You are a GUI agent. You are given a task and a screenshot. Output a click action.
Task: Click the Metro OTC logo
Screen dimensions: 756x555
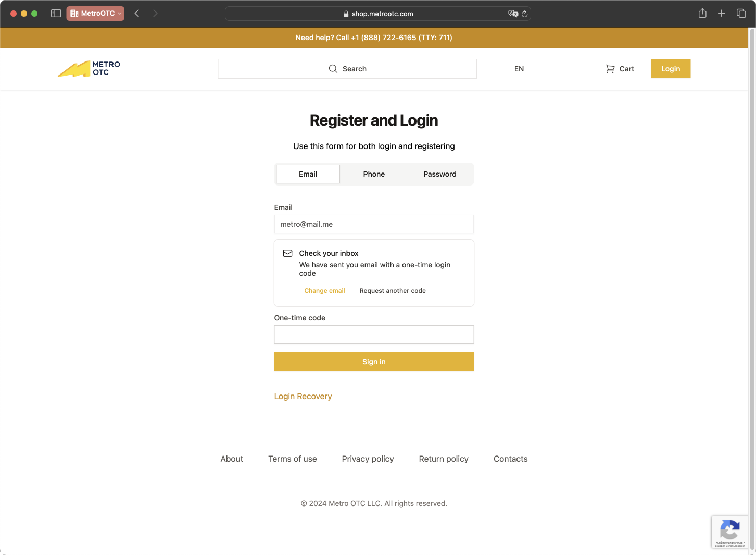89,68
